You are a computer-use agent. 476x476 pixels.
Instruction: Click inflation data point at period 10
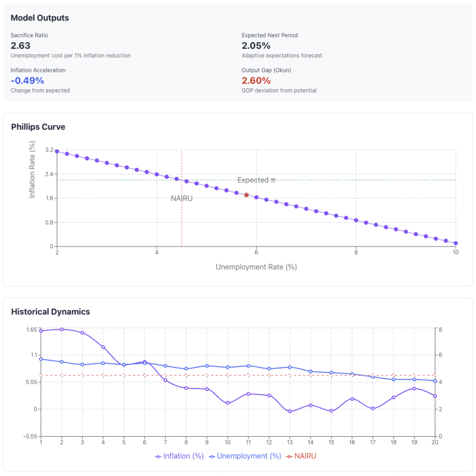tap(228, 403)
